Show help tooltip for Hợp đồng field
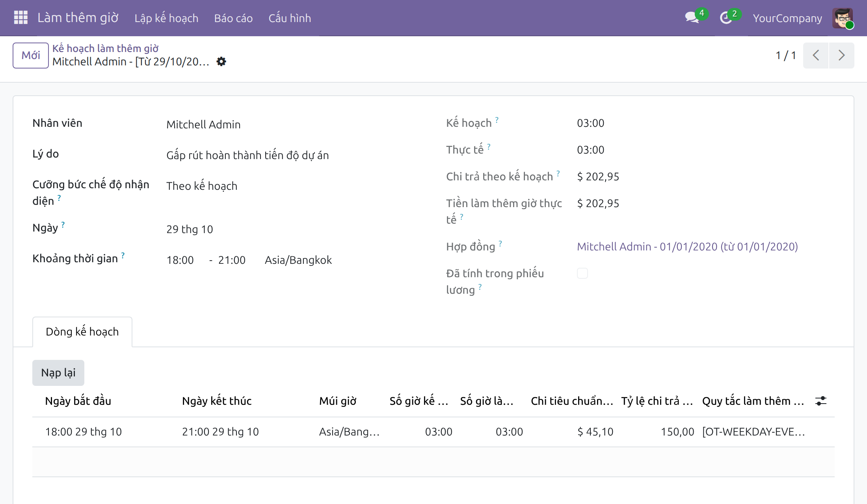Viewport: 867px width, 504px height. (x=500, y=243)
